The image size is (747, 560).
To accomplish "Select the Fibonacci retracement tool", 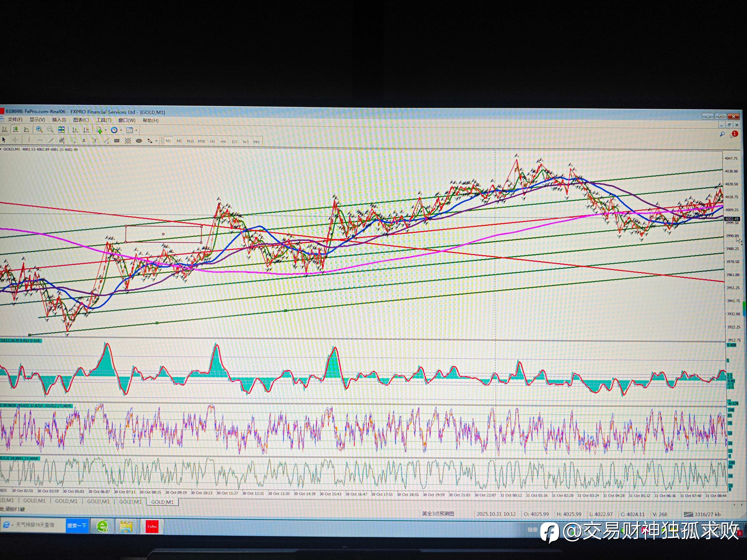I will pos(73,140).
